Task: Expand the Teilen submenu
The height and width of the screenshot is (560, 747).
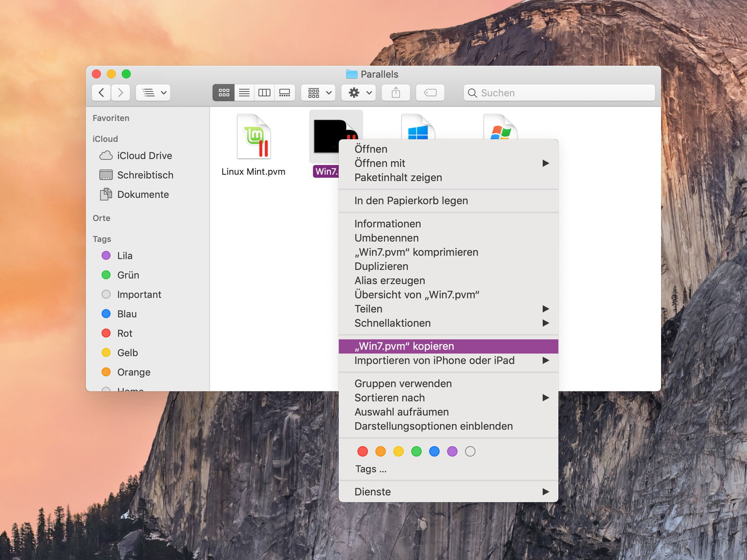Action: 448,309
